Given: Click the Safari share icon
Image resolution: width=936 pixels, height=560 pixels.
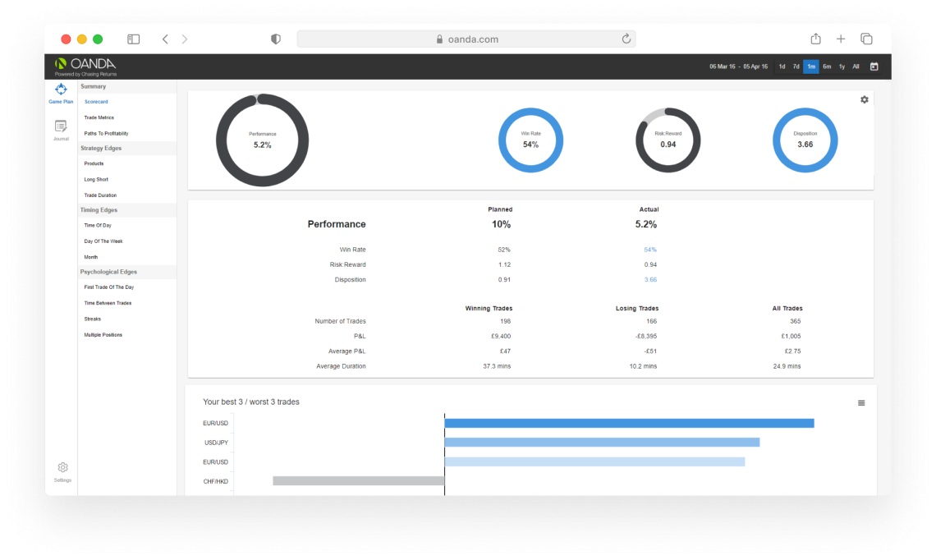Looking at the screenshot, I should point(815,39).
